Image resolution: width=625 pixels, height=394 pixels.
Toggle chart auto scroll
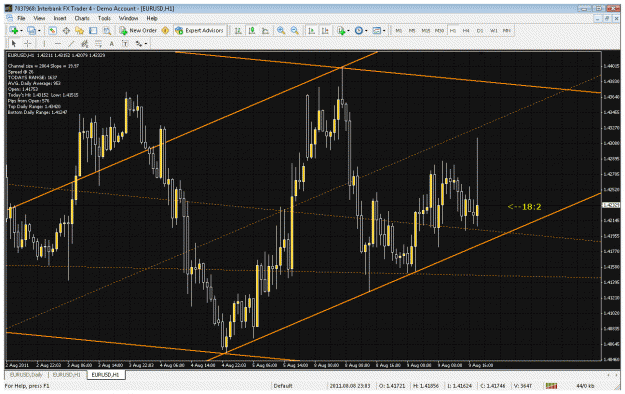312,31
